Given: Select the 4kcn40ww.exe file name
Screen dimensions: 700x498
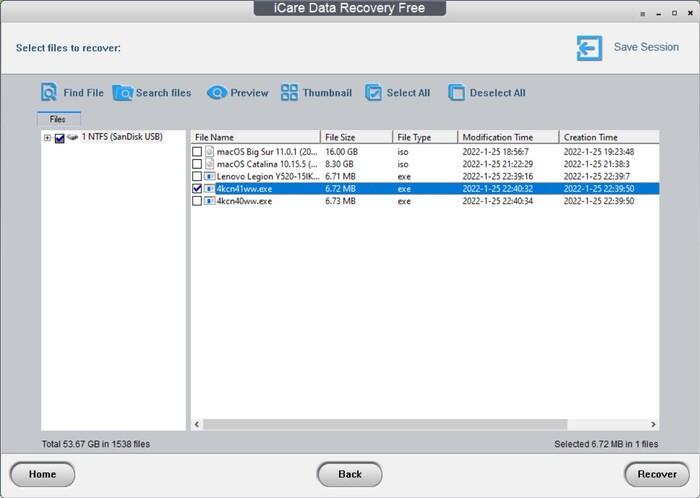Looking at the screenshot, I should tap(244, 201).
